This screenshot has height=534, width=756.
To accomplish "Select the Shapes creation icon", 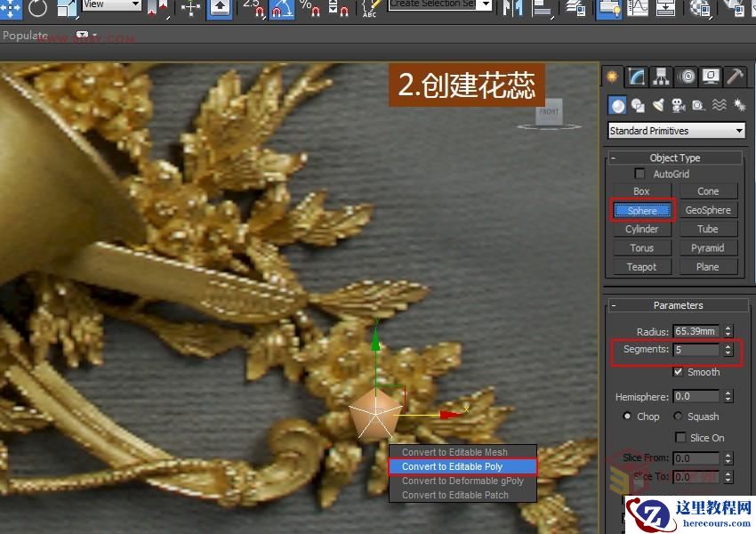I will point(637,105).
